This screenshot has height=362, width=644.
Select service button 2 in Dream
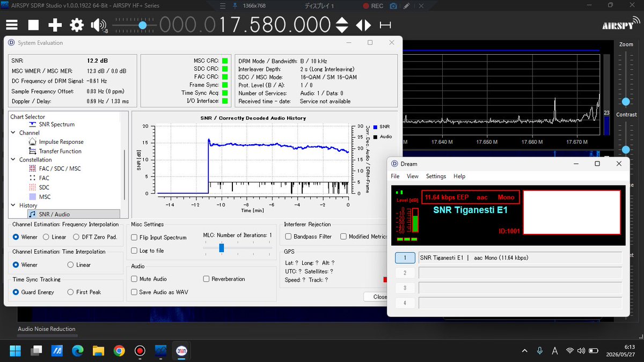tap(405, 273)
